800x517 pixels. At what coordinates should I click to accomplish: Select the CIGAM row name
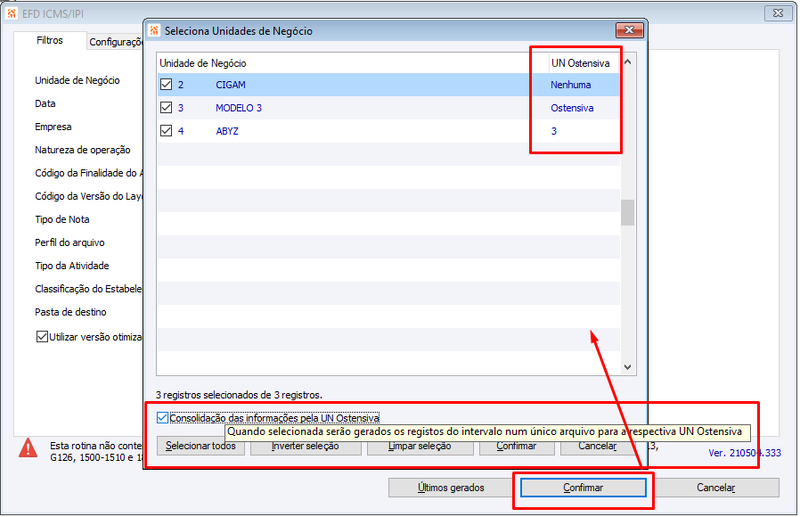point(231,85)
